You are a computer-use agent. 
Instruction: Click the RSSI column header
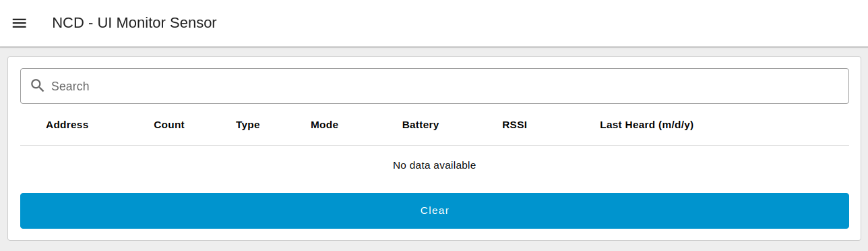pyautogui.click(x=515, y=125)
